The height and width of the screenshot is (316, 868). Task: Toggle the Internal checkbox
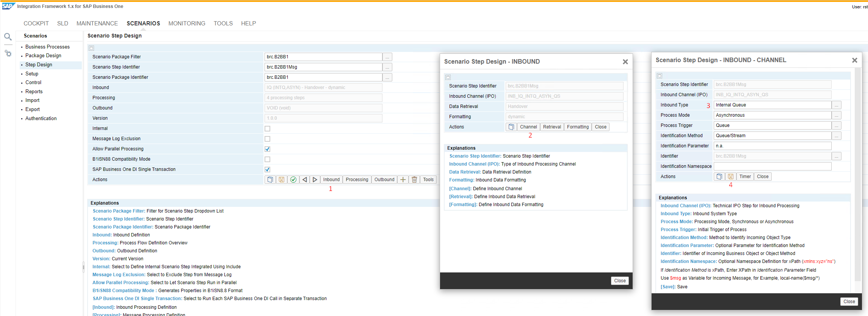click(x=268, y=128)
